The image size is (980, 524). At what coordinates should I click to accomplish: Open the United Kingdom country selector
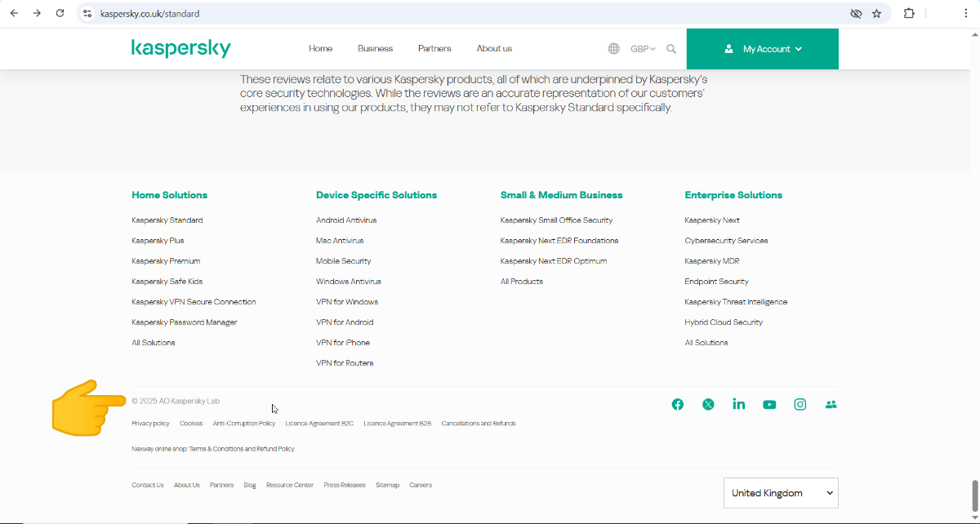pyautogui.click(x=781, y=493)
